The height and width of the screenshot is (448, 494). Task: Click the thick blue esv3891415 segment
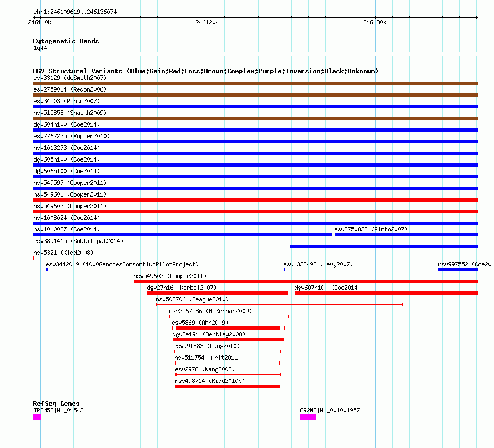384,246
